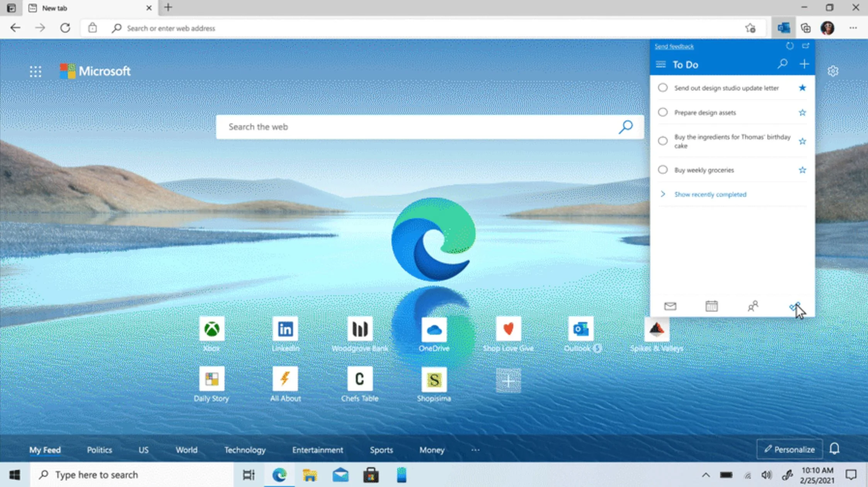
Task: Add a new To Do task
Action: click(x=804, y=64)
